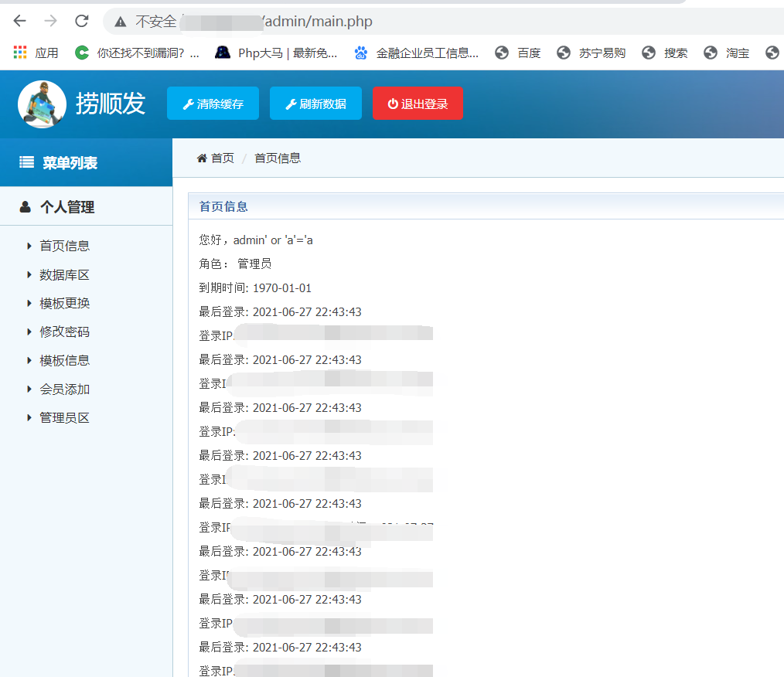
Task: Click the 到期时间: 1970-01-01 line
Action: [255, 288]
